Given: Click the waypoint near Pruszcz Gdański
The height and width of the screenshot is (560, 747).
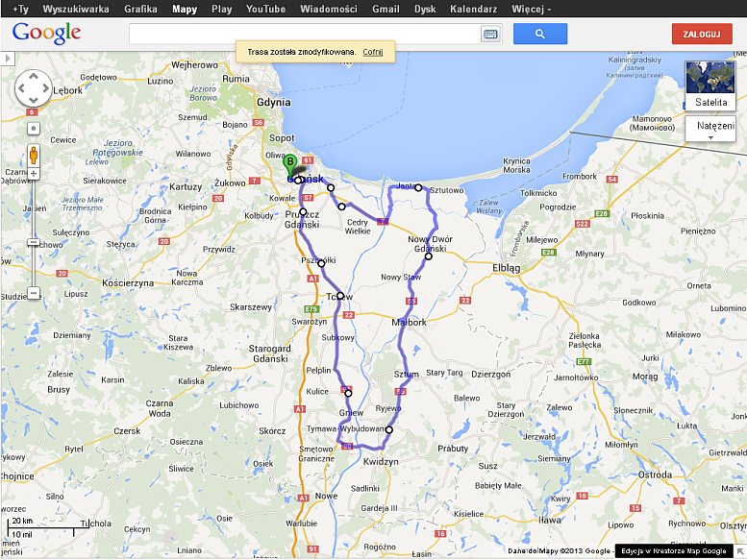Looking at the screenshot, I should 303,211.
